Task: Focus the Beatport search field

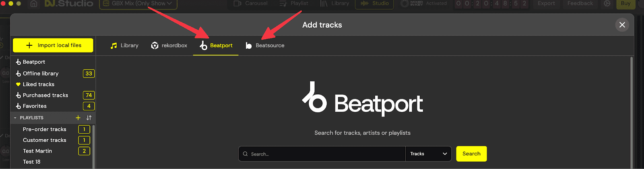Action: pyautogui.click(x=322, y=154)
